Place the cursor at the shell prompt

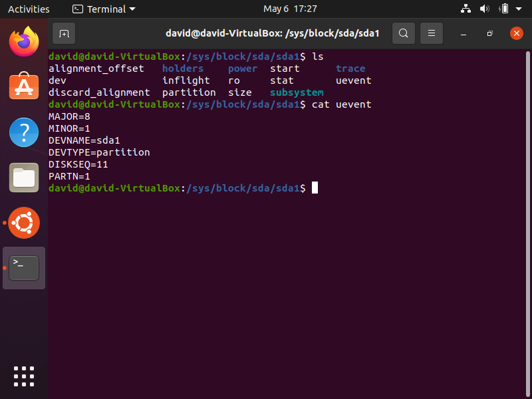coord(314,188)
